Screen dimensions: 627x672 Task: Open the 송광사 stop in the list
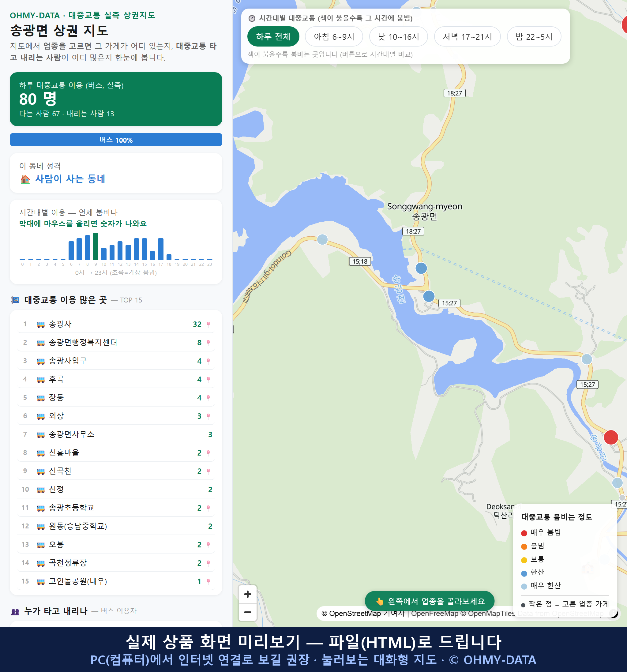pyautogui.click(x=116, y=324)
